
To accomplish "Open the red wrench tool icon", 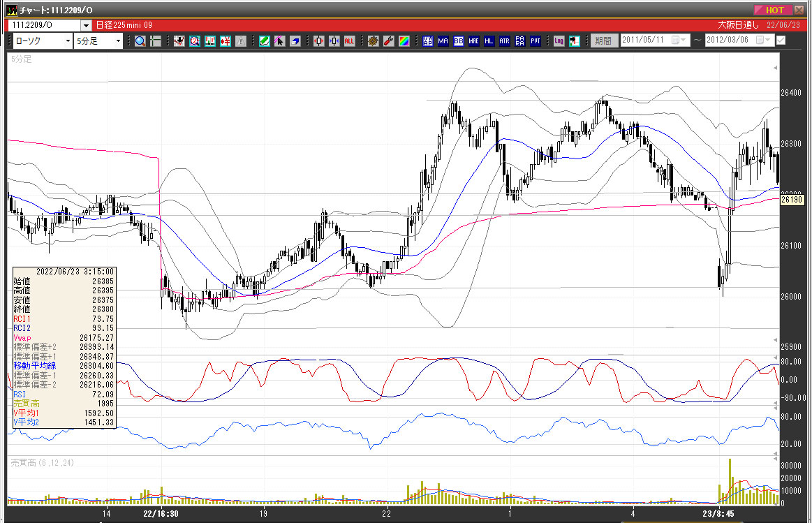I will (388, 41).
